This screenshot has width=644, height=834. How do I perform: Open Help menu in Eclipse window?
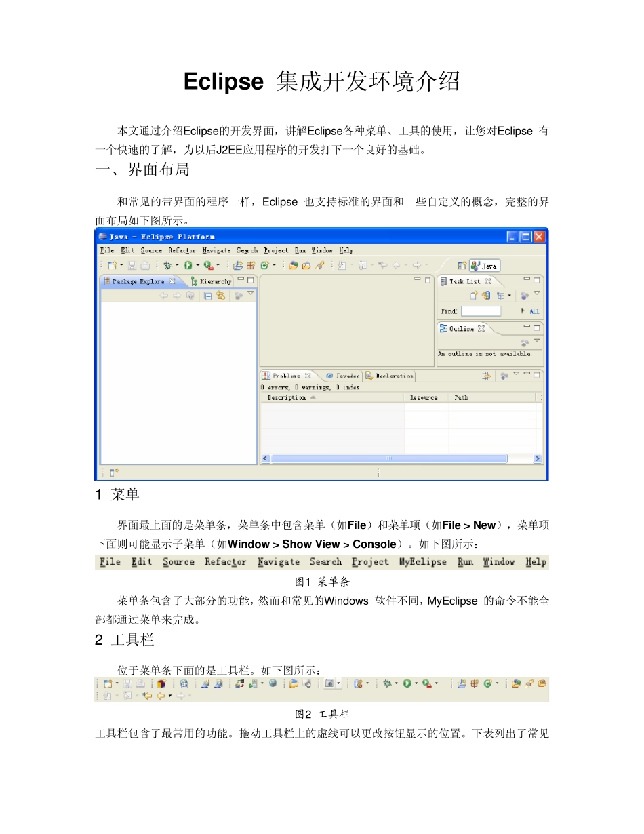[346, 250]
